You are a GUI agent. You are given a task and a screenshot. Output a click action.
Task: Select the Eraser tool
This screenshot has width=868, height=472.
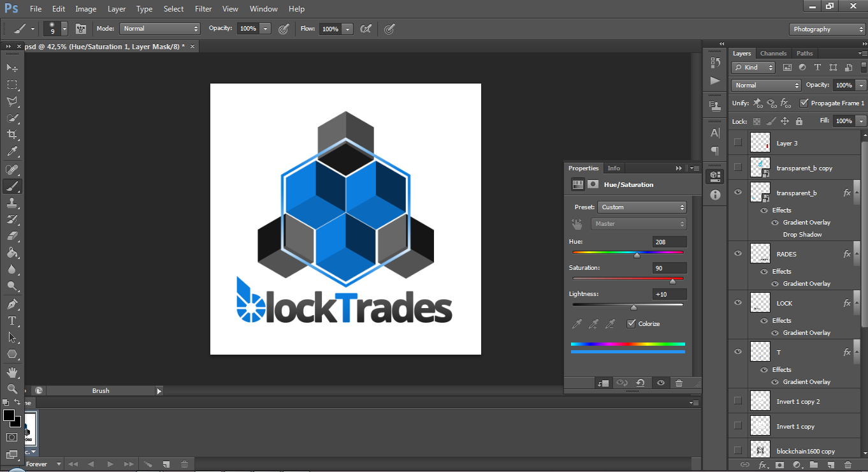pos(12,236)
